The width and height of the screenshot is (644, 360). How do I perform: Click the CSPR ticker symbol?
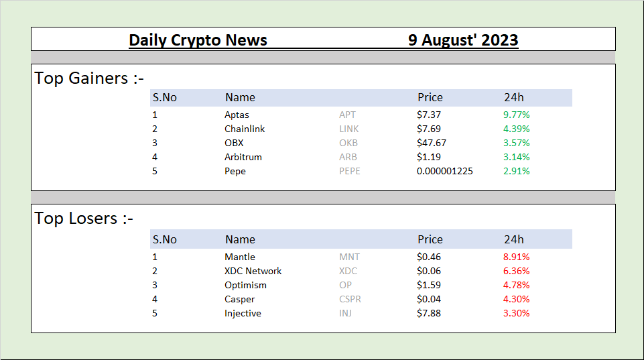pos(350,299)
